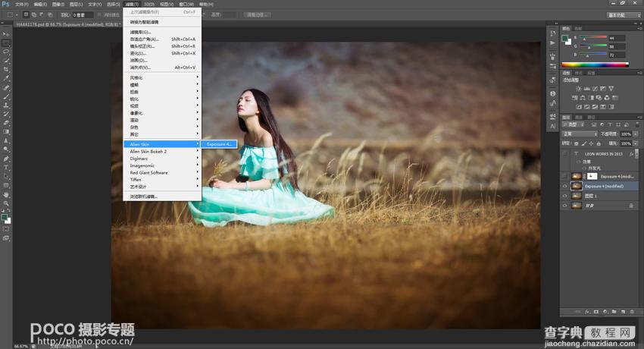Open the opacity slider arrow

tap(636, 134)
